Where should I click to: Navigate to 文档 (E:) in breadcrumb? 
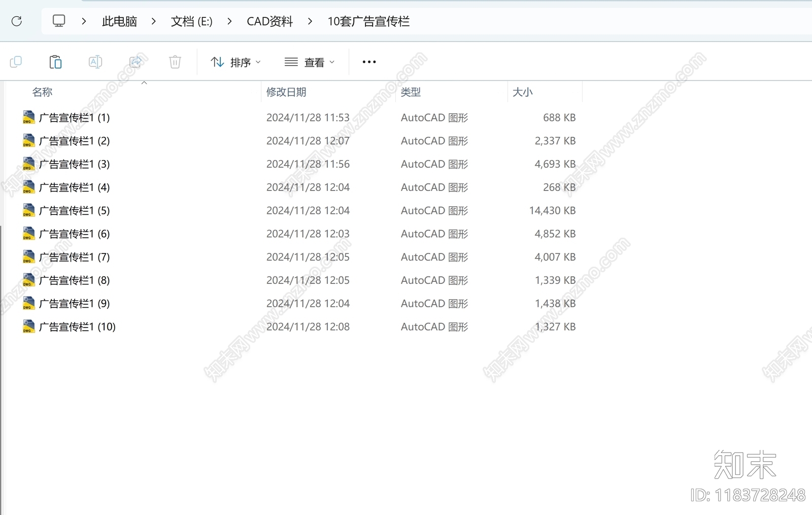[191, 21]
